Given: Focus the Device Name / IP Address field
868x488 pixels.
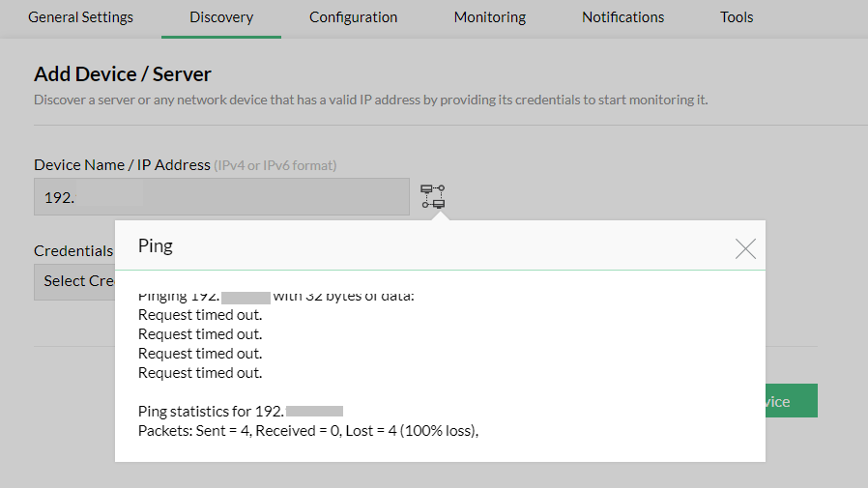Looking at the screenshot, I should coord(221,197).
